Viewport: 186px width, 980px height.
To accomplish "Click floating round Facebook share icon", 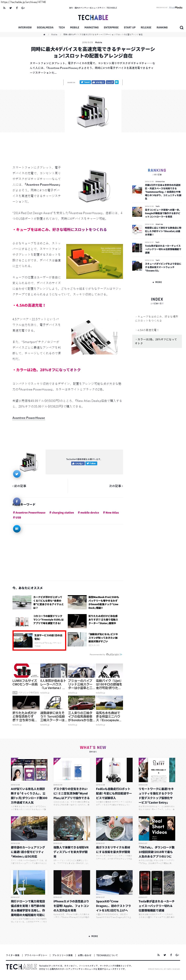I will [17, 501].
